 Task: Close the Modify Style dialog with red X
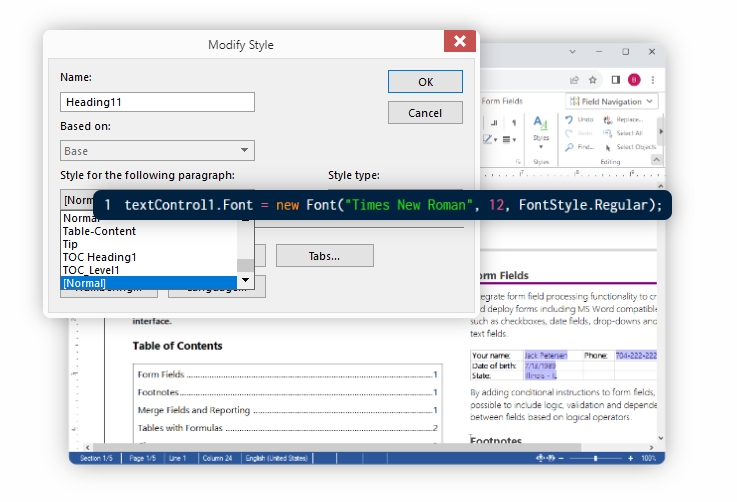pos(460,41)
